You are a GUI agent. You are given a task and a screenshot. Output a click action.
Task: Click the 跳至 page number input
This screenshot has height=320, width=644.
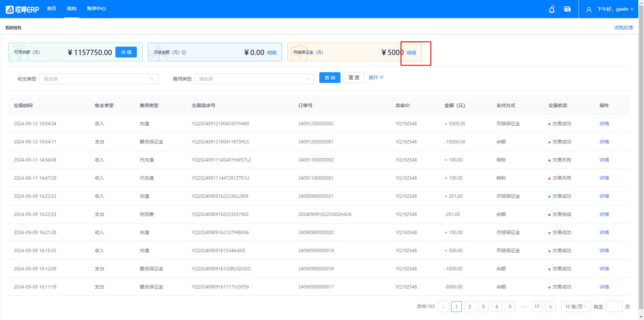[614, 307]
